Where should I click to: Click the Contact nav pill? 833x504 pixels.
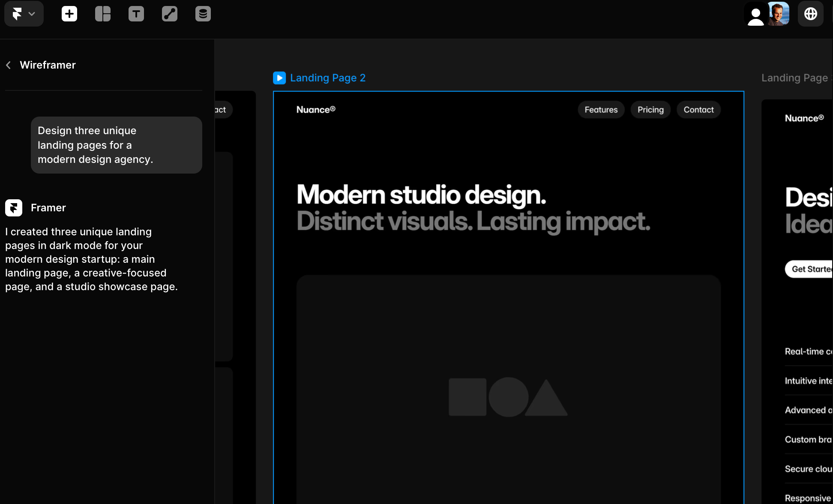coord(698,110)
